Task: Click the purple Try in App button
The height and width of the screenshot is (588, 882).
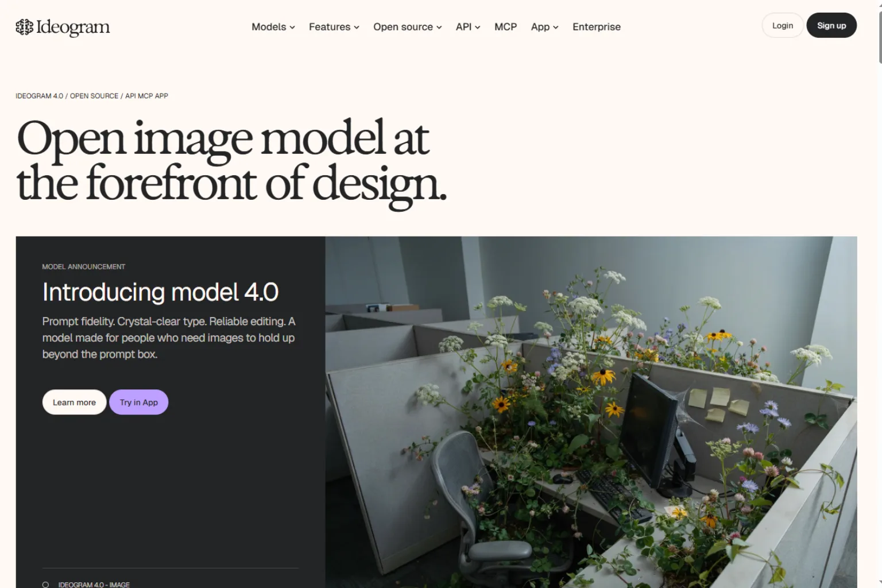Action: 139,402
